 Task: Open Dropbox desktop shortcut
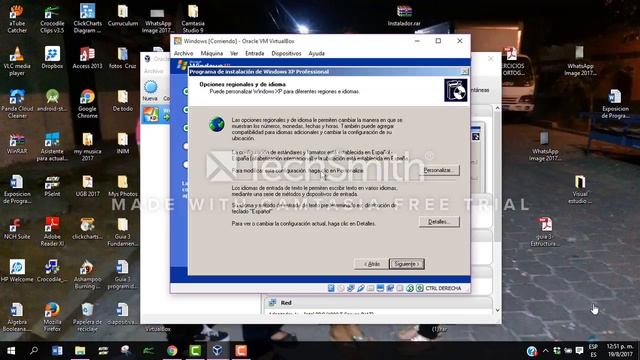[52, 58]
